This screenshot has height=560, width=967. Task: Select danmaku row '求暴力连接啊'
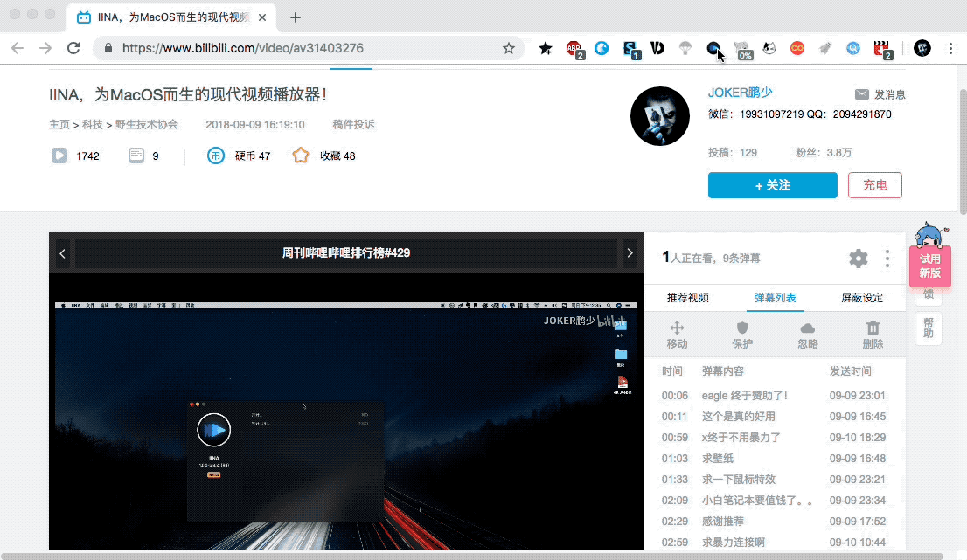coord(775,543)
